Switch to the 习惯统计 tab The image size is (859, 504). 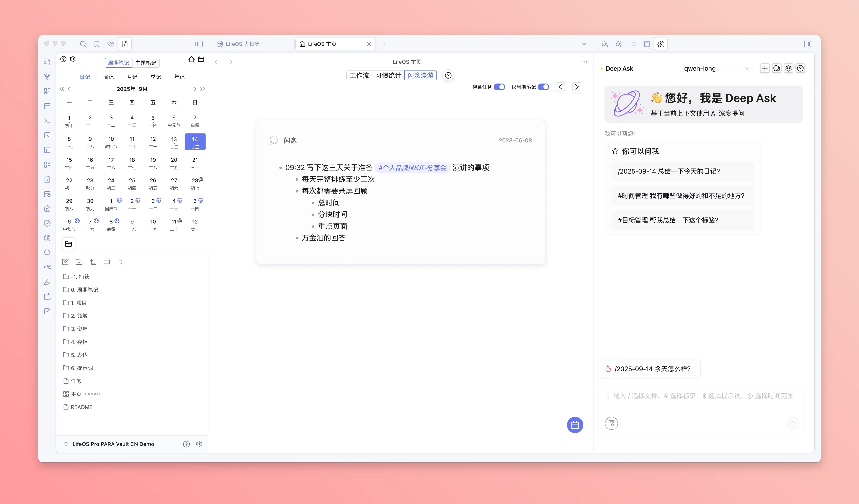coord(388,75)
